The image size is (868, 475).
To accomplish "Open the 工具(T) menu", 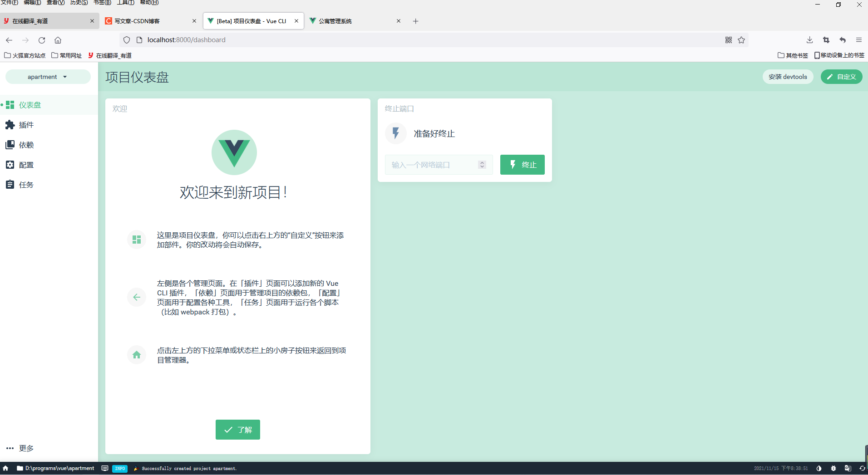I will 125,2.
